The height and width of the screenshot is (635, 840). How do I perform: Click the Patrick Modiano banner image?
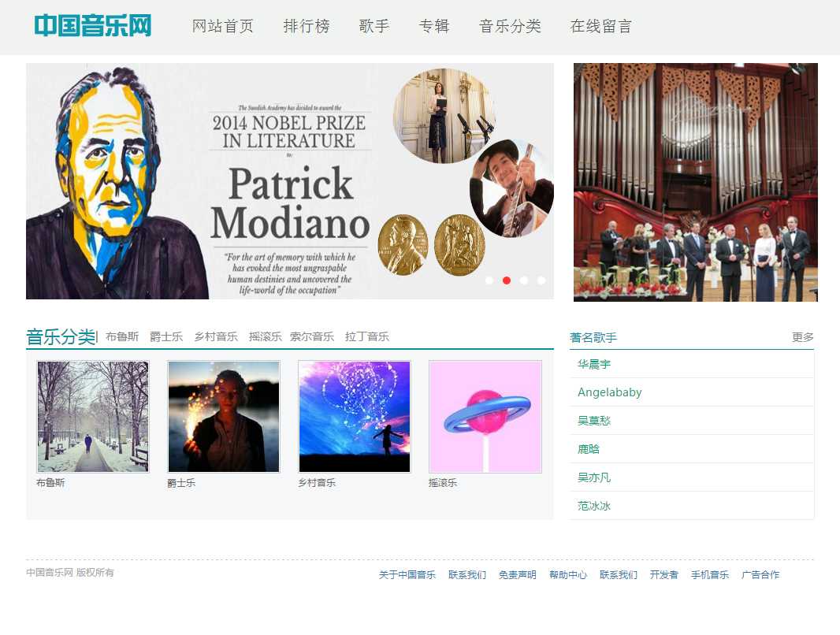[290, 181]
